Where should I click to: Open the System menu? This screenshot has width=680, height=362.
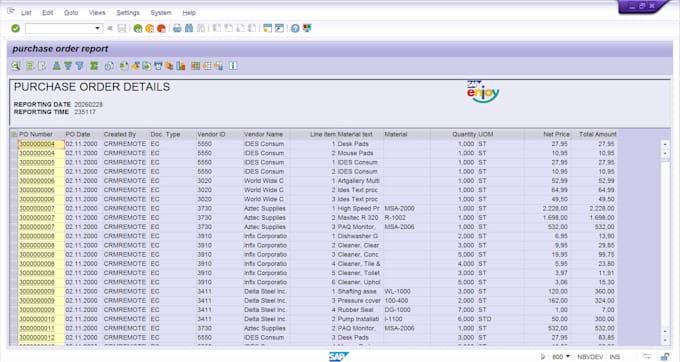click(161, 13)
